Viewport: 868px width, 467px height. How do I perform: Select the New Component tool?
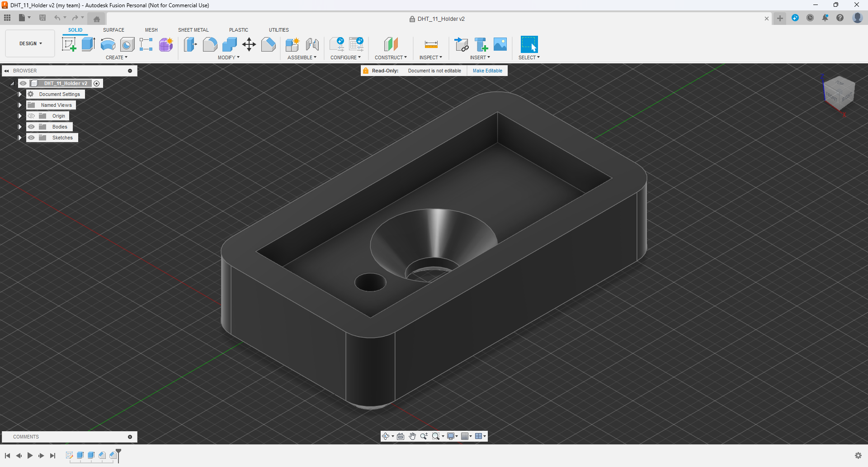coord(292,44)
